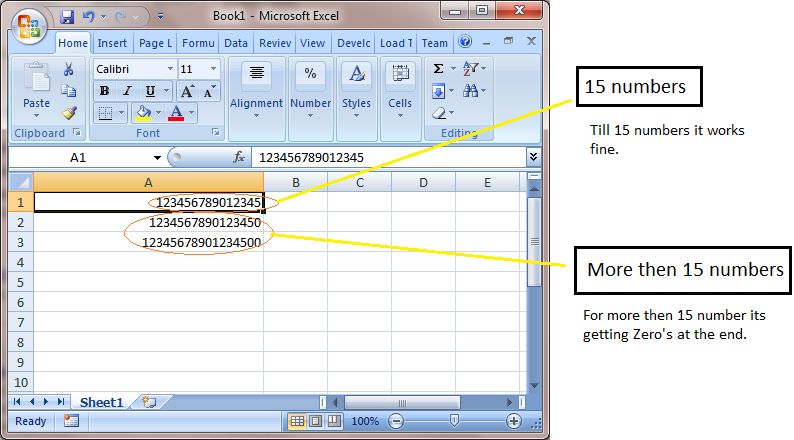Apply cell borders with the border icon
This screenshot has height=440, width=794.
pyautogui.click(x=105, y=113)
